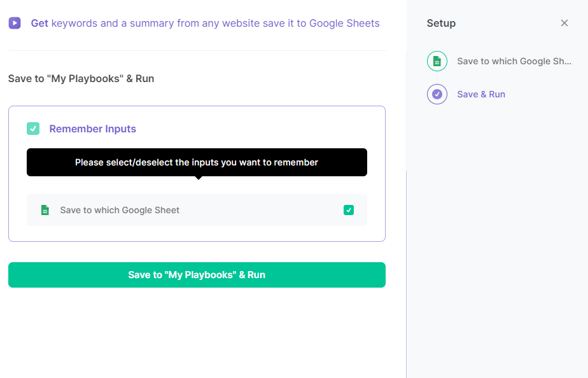Image resolution: width=588 pixels, height=378 pixels.
Task: Click the 'Save to "My Playbooks" & Run' heading
Action: pyautogui.click(x=81, y=79)
